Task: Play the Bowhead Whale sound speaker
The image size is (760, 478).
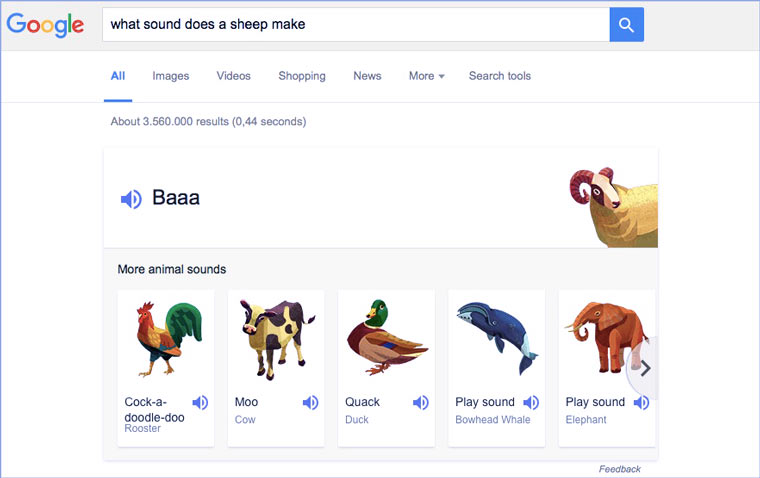Action: [x=531, y=402]
